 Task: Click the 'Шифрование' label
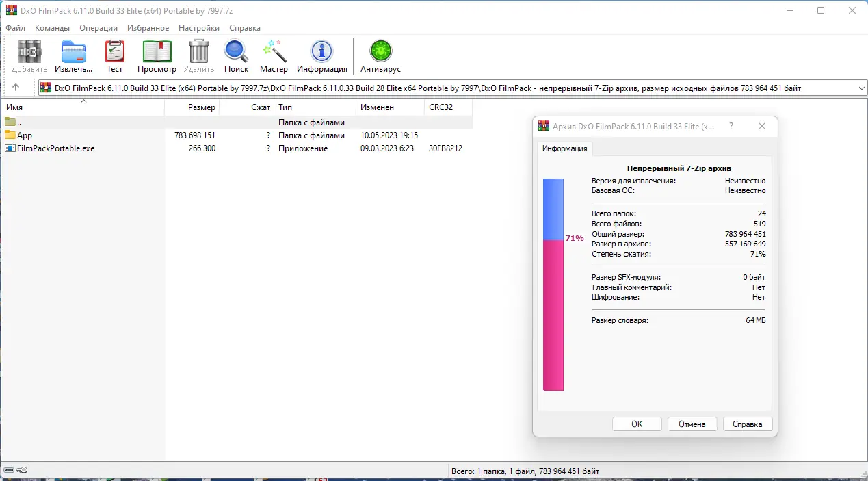click(x=616, y=297)
